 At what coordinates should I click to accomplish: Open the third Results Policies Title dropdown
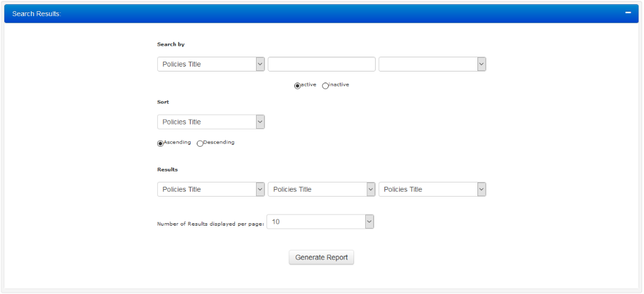[x=432, y=189]
